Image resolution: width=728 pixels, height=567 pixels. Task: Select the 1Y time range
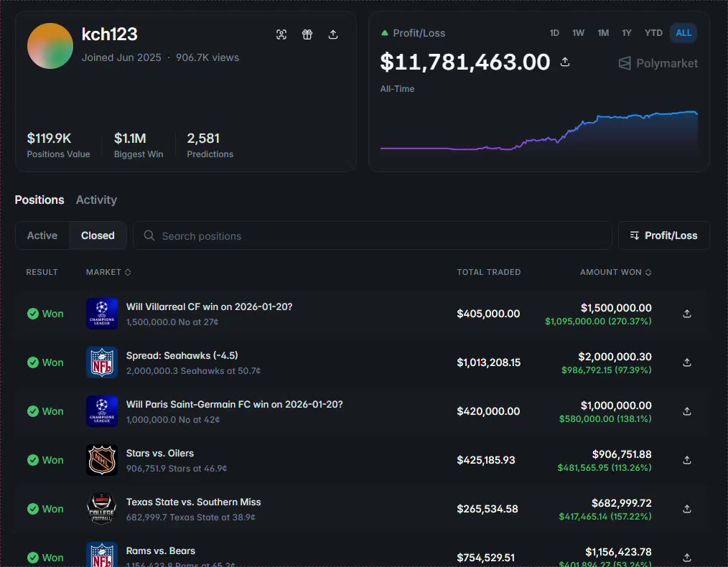[x=627, y=33]
